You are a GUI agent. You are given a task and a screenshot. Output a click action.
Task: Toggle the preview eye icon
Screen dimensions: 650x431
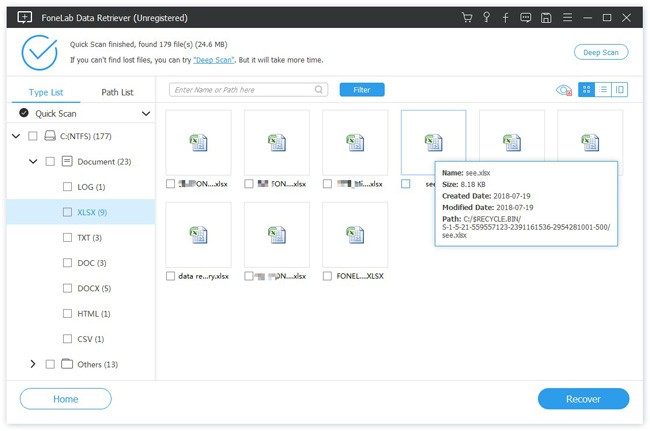pyautogui.click(x=564, y=90)
